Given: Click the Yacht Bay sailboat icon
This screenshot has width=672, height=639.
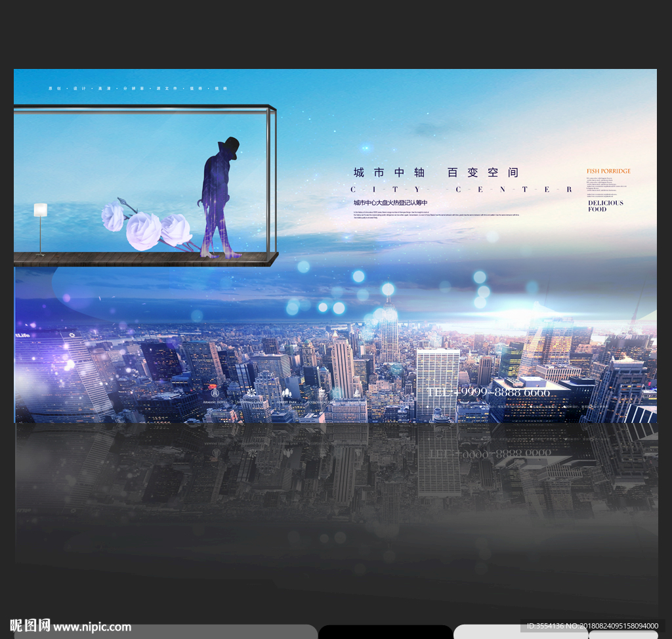Looking at the screenshot, I should [357, 393].
